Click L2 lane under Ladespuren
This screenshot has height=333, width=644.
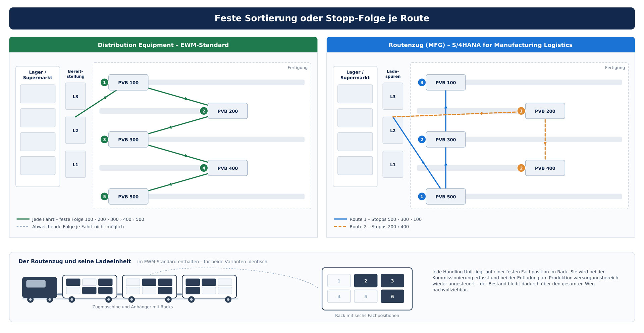393,130
